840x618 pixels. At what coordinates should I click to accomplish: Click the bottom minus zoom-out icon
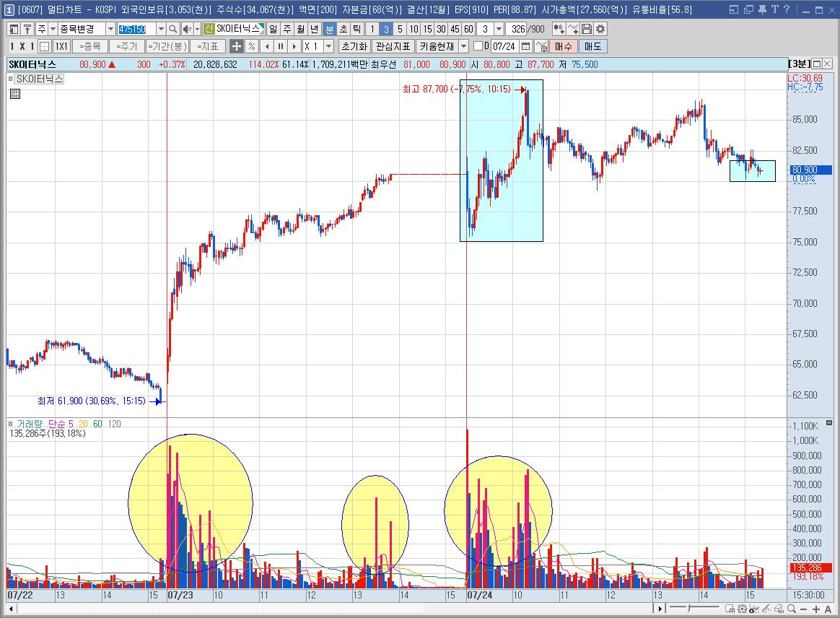tap(804, 609)
